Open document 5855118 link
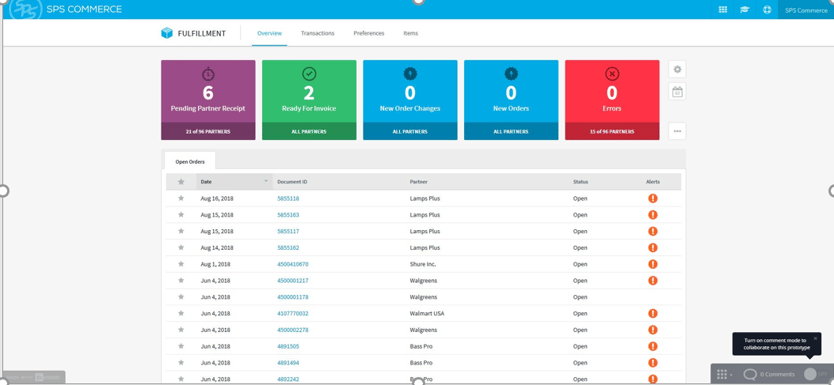This screenshot has height=385, width=834. [x=288, y=198]
